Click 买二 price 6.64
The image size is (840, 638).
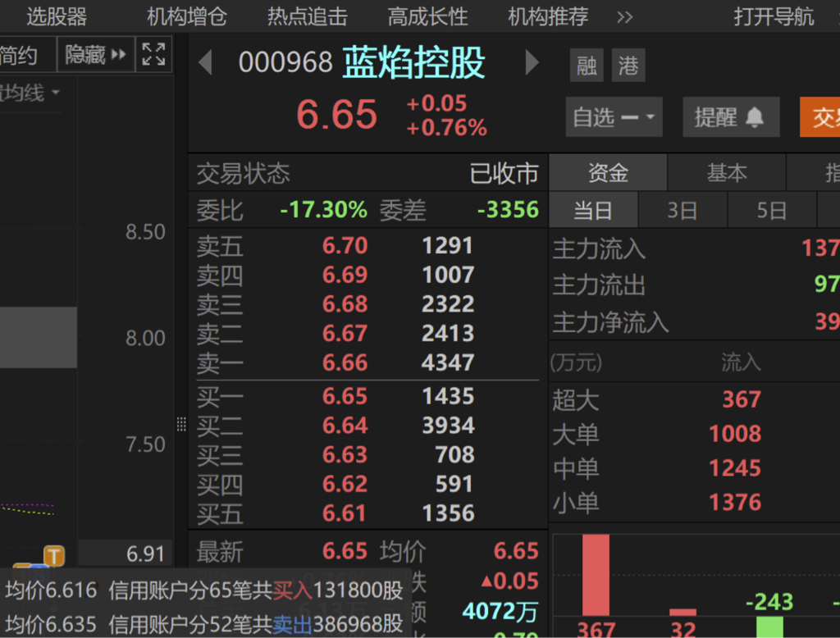pos(345,426)
